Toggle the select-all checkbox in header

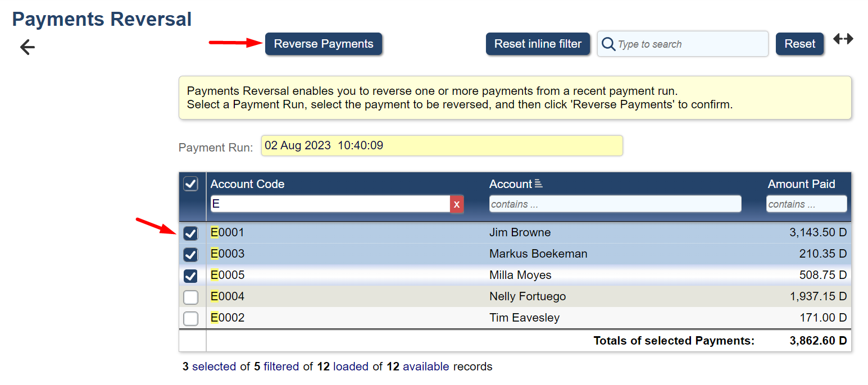pyautogui.click(x=191, y=184)
